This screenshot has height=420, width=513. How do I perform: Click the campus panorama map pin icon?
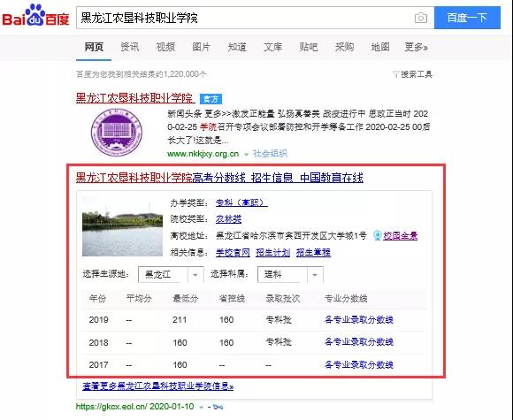tap(377, 235)
